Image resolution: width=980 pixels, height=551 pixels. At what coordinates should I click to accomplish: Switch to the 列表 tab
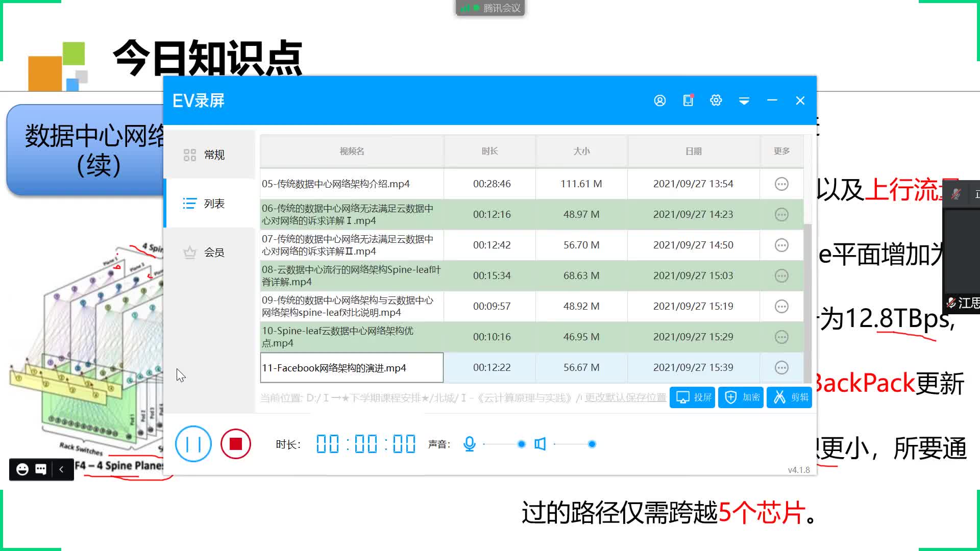tap(209, 204)
